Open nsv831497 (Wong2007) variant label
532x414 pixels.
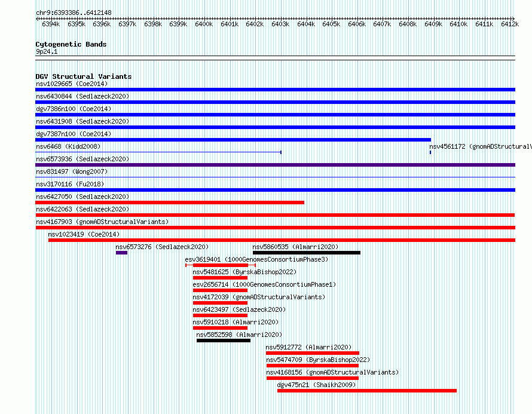click(72, 171)
